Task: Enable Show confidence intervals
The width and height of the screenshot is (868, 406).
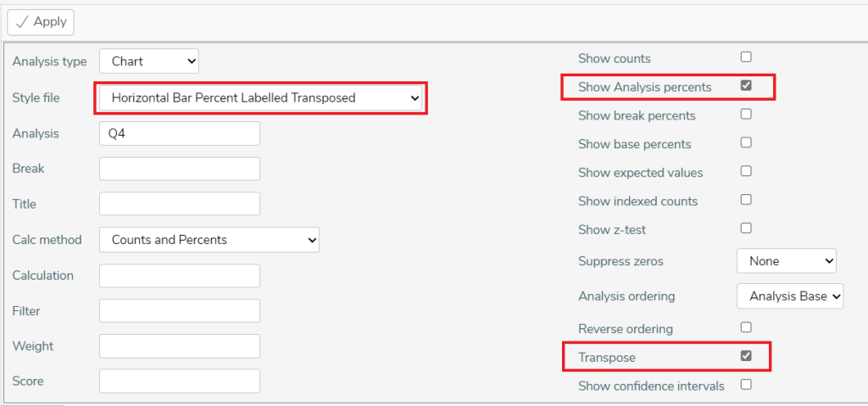Action: click(746, 385)
